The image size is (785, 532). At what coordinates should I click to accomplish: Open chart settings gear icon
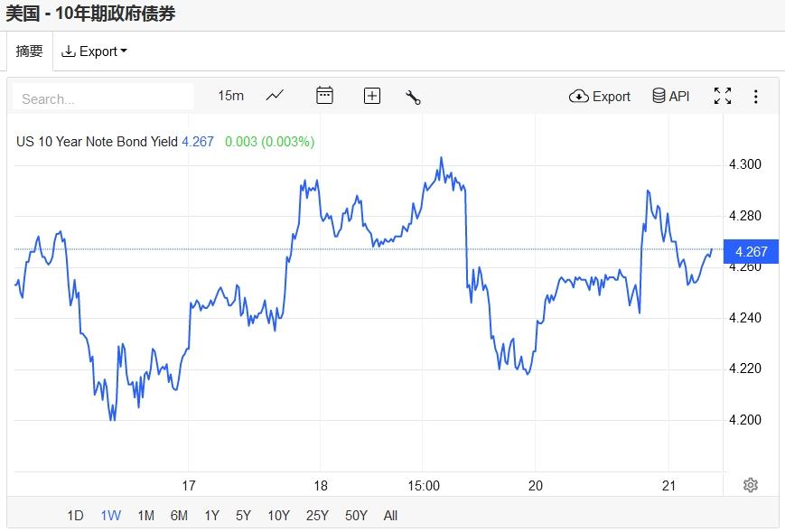pos(751,485)
